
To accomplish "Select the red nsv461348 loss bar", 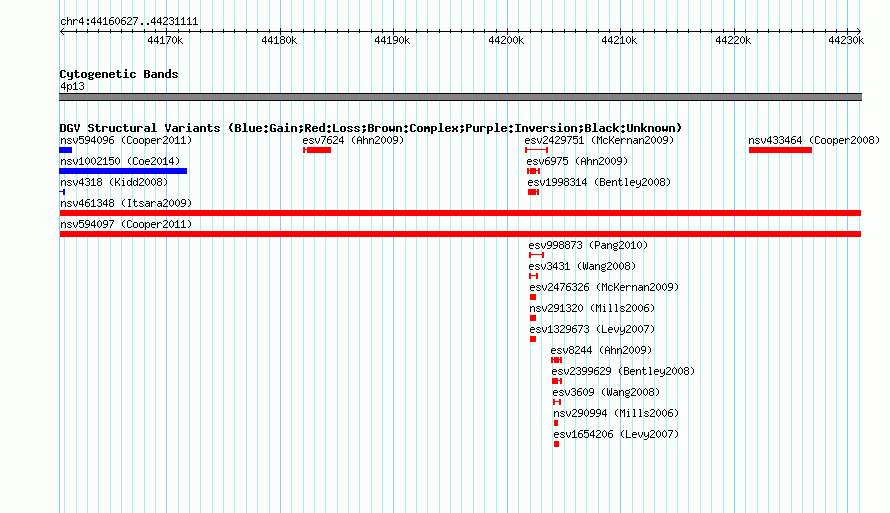I will 460,213.
